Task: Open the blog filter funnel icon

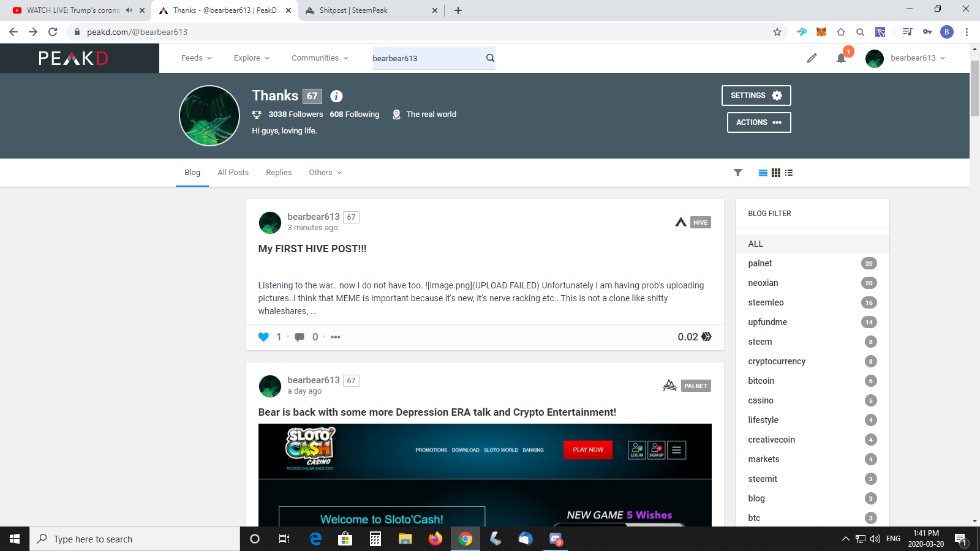Action: 738,173
